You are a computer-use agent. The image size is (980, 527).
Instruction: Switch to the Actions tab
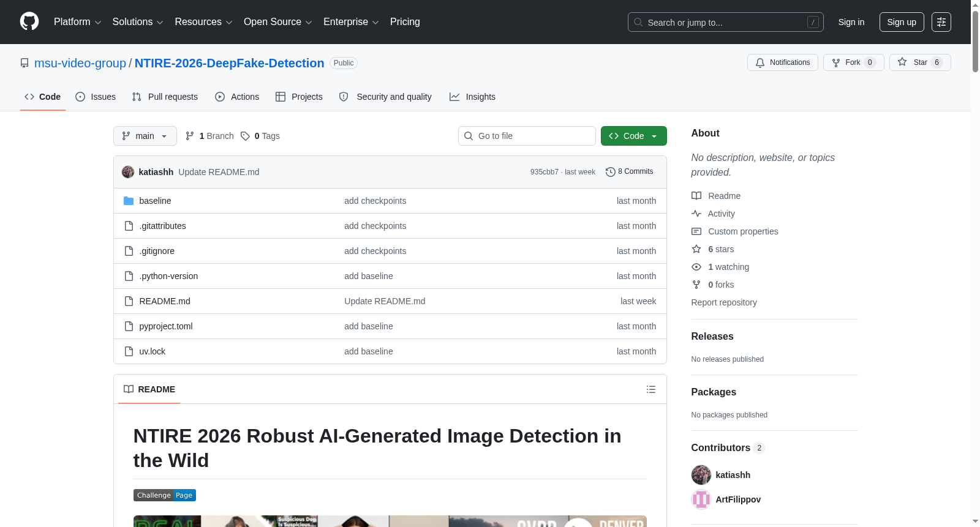tap(237, 97)
